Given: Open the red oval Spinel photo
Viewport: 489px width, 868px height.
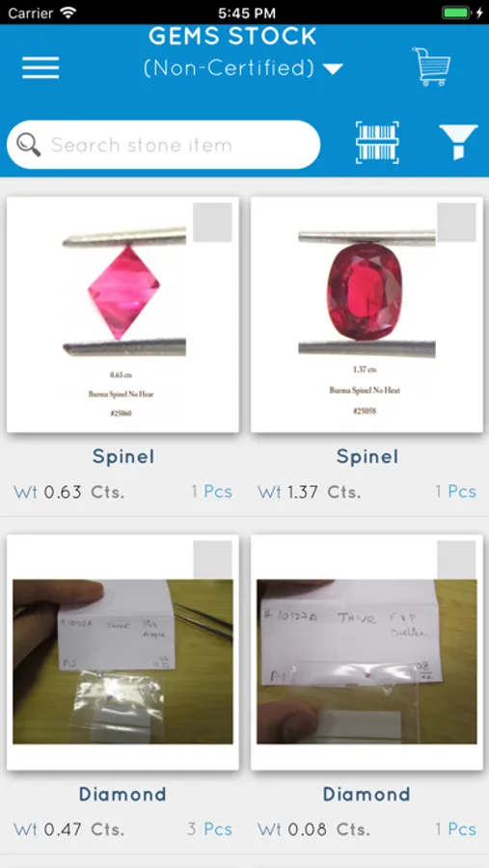Looking at the screenshot, I should [367, 314].
